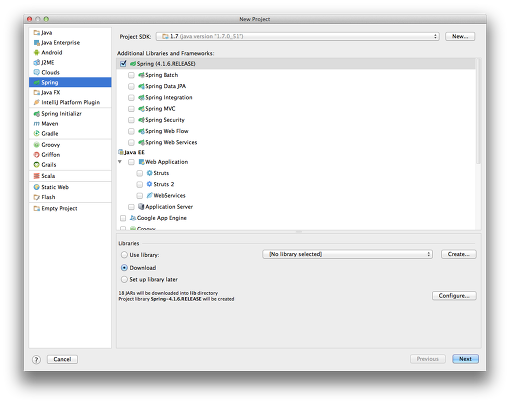Screen dimensions: 510x404
Task: Click the Static Web globe icon
Action: [x=37, y=187]
